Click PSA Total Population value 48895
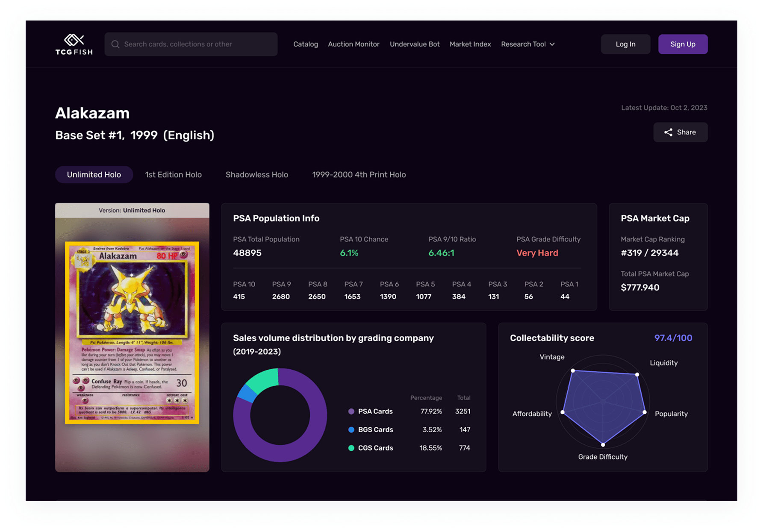This screenshot has height=532, width=763. [247, 253]
